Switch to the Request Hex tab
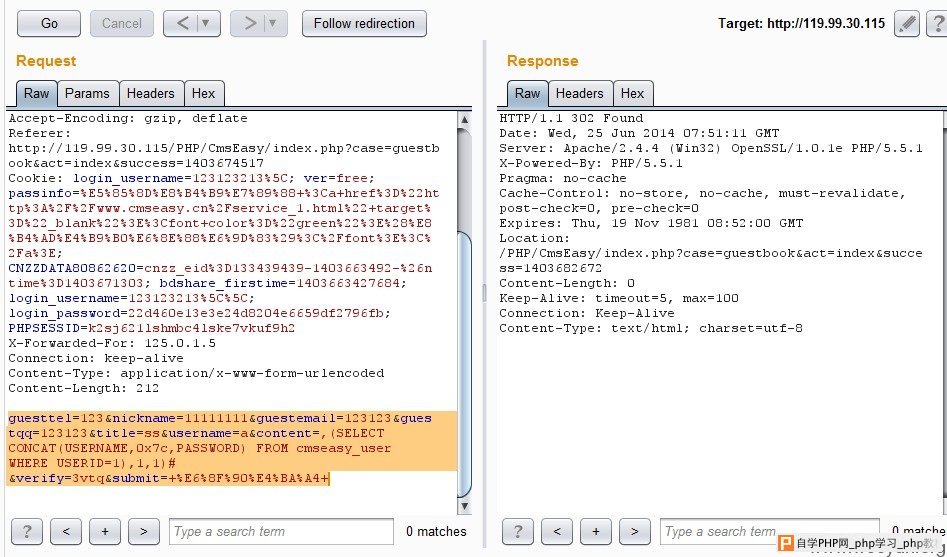The width and height of the screenshot is (947, 557). coord(204,94)
